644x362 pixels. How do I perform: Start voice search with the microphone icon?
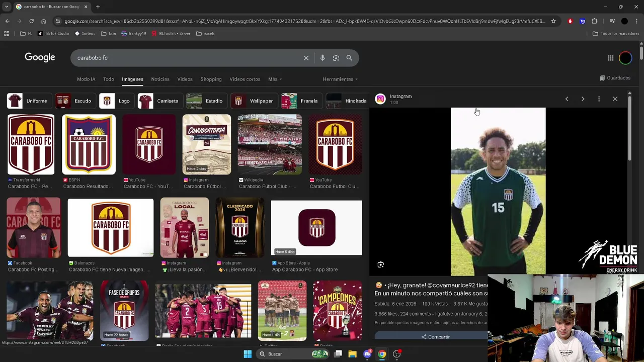tap(323, 58)
